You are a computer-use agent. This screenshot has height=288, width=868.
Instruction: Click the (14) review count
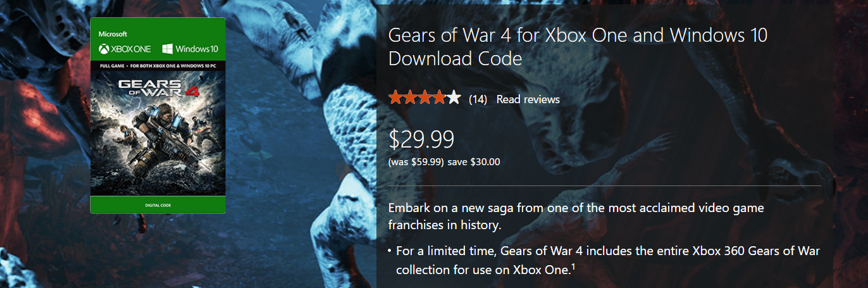478,99
